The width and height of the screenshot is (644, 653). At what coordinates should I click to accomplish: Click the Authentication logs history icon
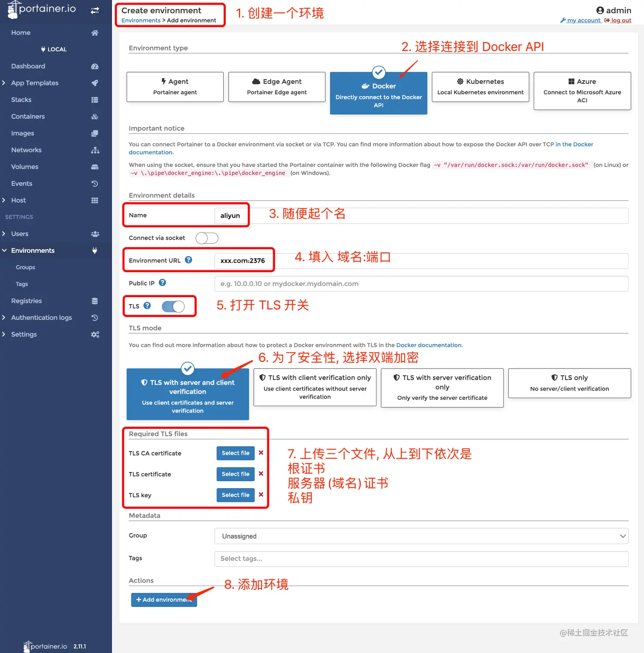click(x=95, y=318)
